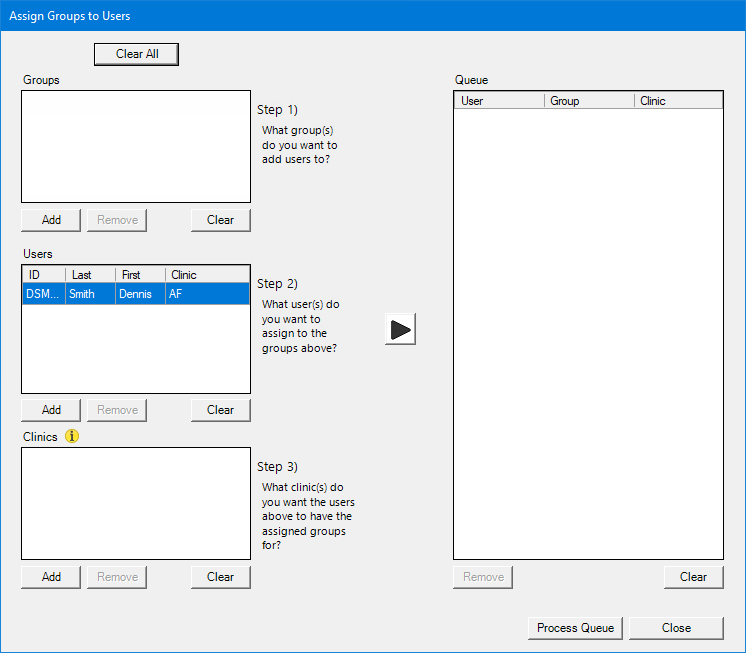This screenshot has width=746, height=653.
Task: Click the Dennis first name cell
Action: coord(140,294)
